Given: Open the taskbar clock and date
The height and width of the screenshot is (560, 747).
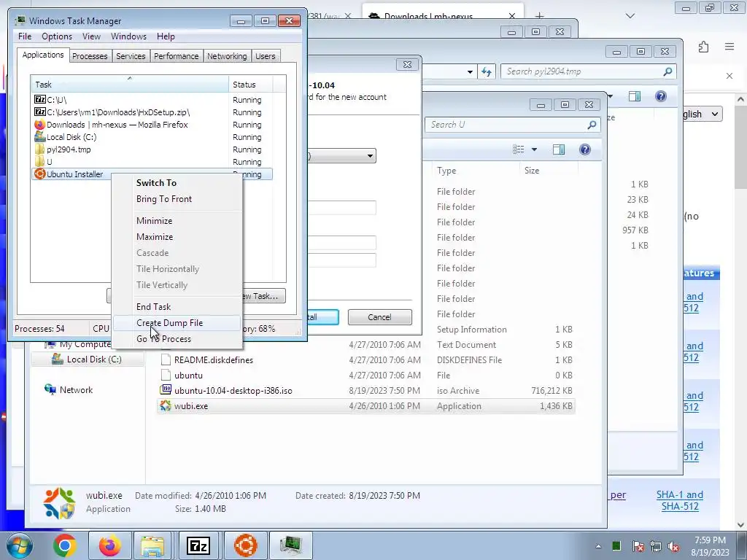Looking at the screenshot, I should [x=710, y=546].
